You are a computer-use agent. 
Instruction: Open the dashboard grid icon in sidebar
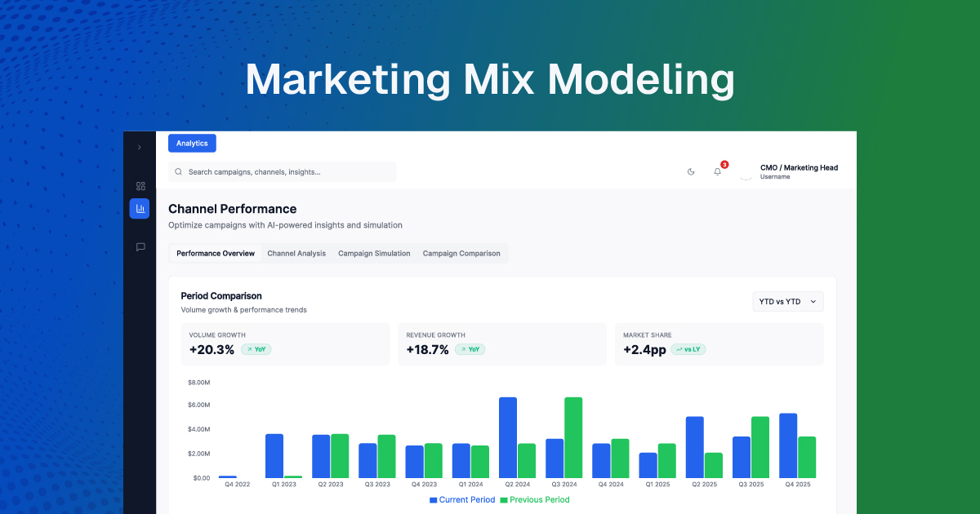point(140,186)
